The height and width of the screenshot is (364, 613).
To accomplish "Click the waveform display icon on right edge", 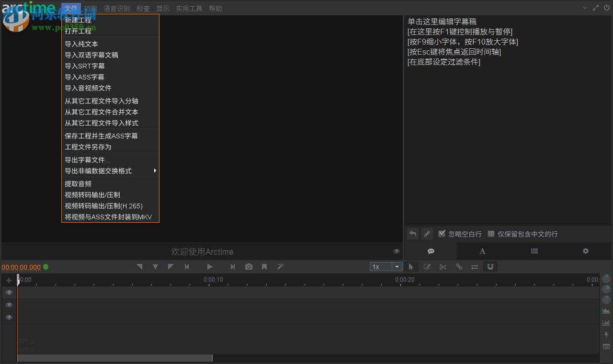I will 606,310.
